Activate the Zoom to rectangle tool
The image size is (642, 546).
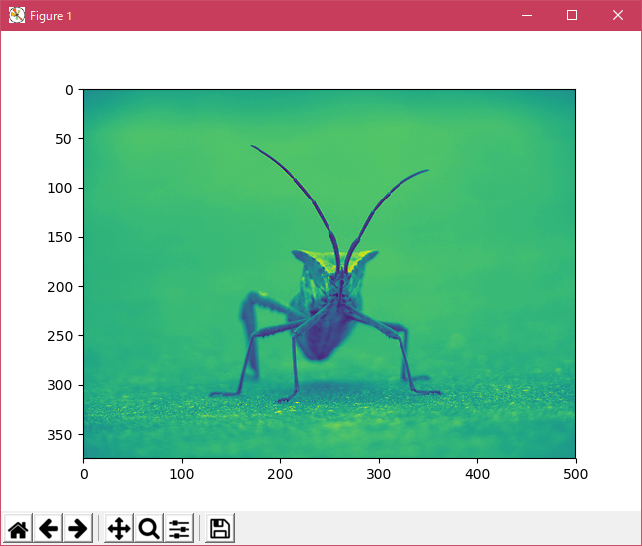[x=149, y=528]
